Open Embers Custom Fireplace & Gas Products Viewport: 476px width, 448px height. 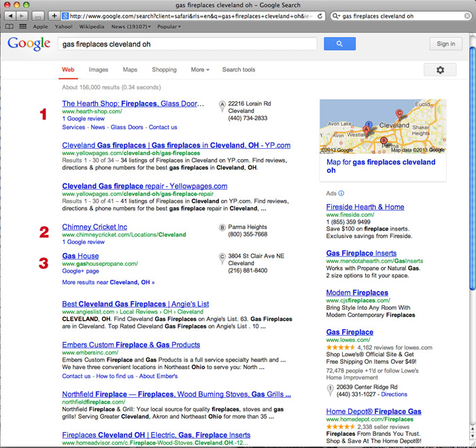point(131,345)
